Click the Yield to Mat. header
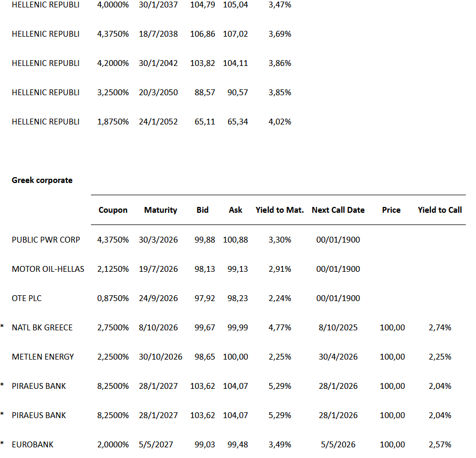The height and width of the screenshot is (458, 476). pos(280,210)
